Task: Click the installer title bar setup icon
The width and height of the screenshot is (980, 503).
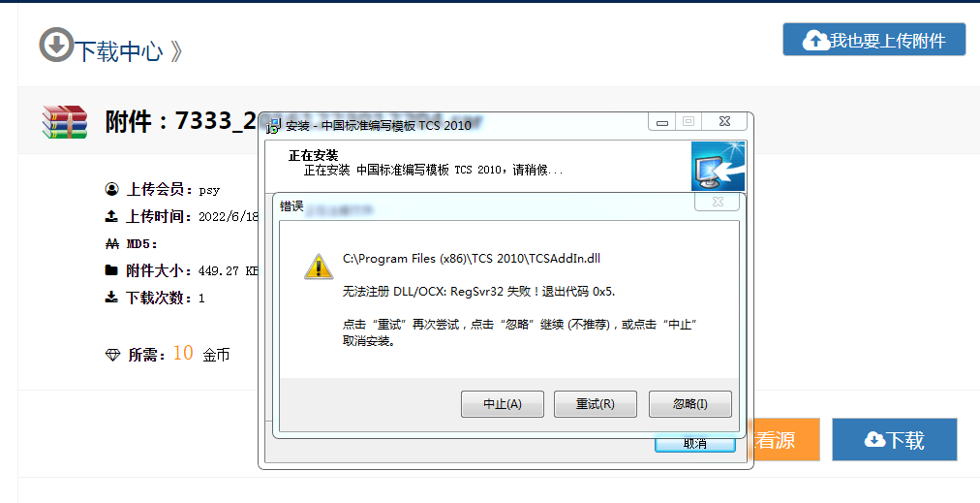Action: pyautogui.click(x=273, y=126)
